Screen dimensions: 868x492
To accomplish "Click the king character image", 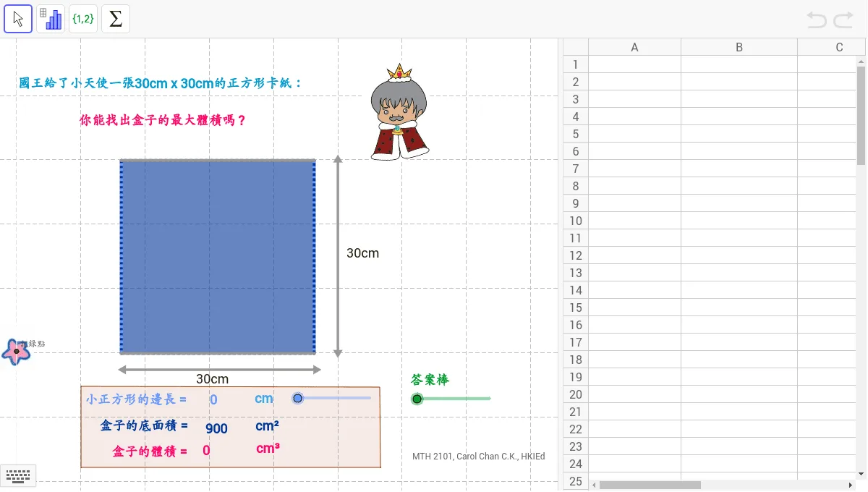I will pyautogui.click(x=398, y=112).
